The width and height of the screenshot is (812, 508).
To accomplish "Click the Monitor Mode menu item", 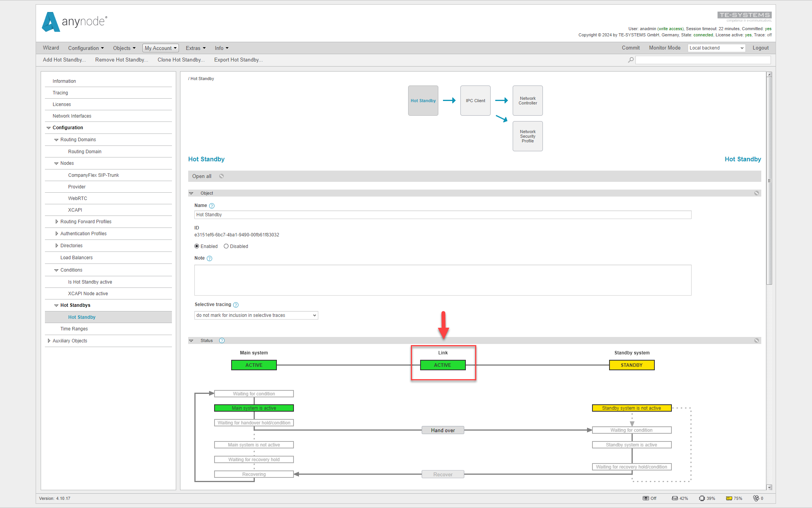I will pos(664,48).
